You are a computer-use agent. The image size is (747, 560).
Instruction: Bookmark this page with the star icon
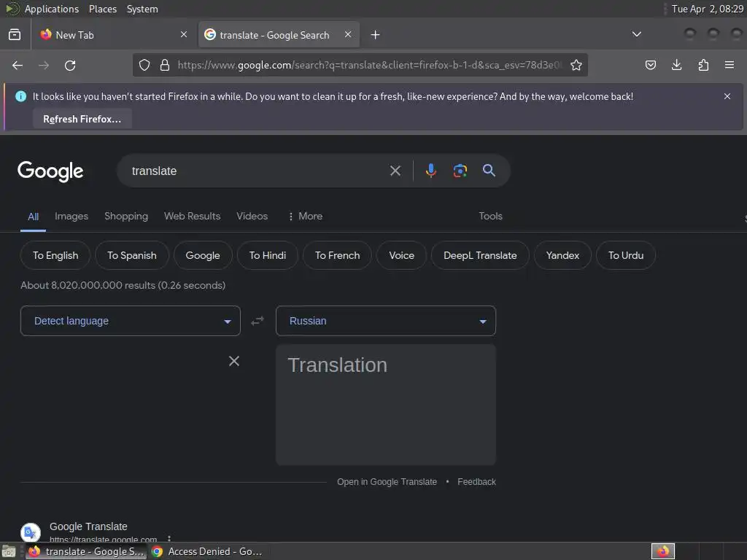tap(576, 65)
